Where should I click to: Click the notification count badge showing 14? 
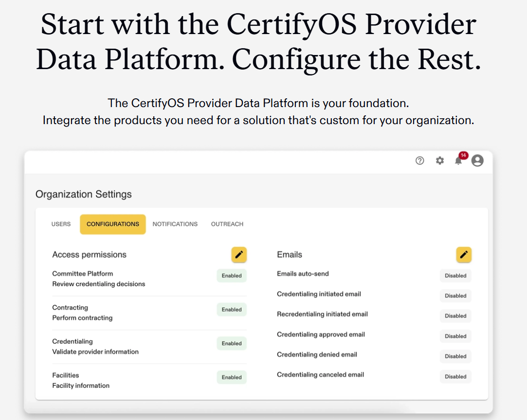tap(463, 155)
